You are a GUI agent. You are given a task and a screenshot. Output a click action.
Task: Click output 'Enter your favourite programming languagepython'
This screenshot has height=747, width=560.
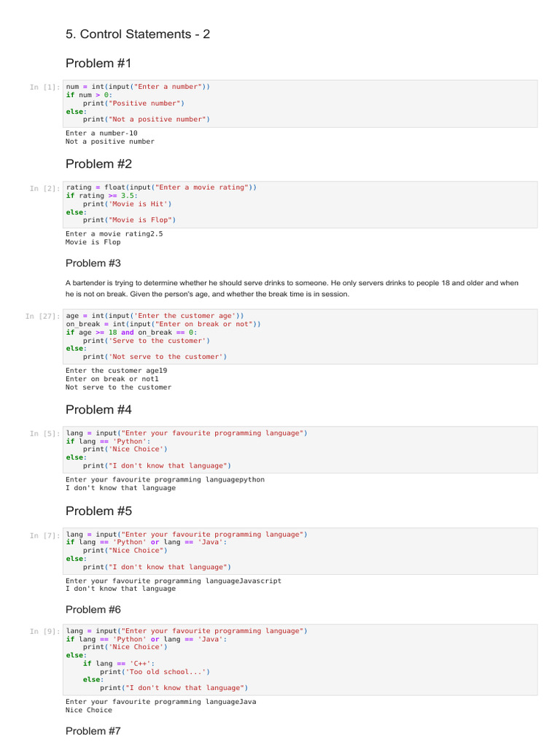[166, 480]
